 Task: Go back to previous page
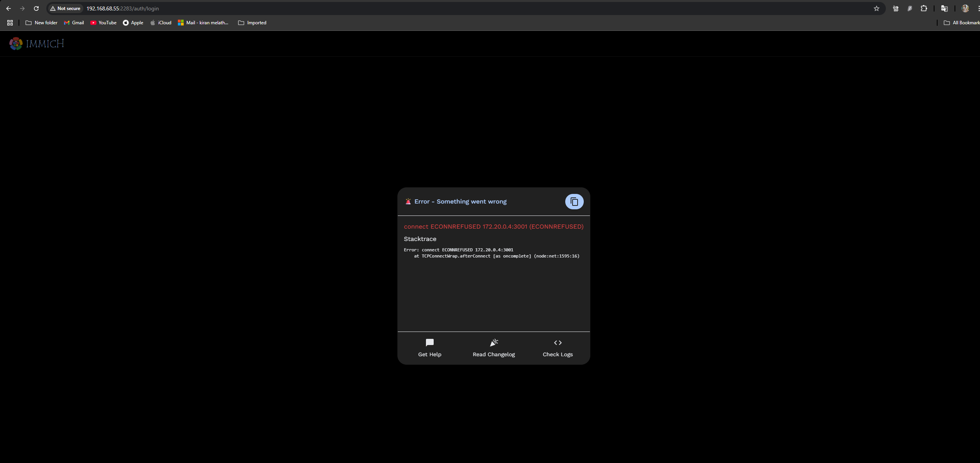coord(8,8)
